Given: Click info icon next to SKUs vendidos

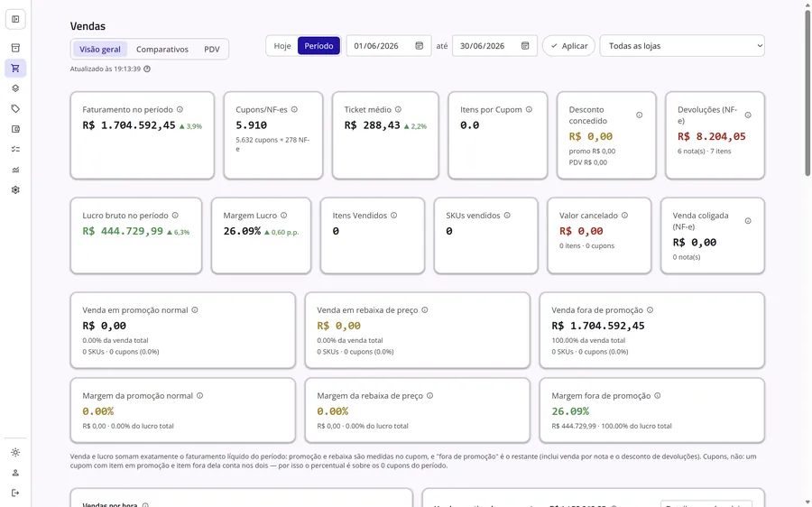Looking at the screenshot, I should (x=507, y=216).
